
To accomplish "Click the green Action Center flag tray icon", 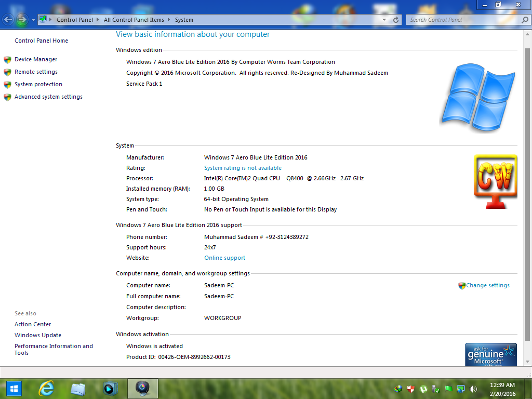I will [448, 389].
